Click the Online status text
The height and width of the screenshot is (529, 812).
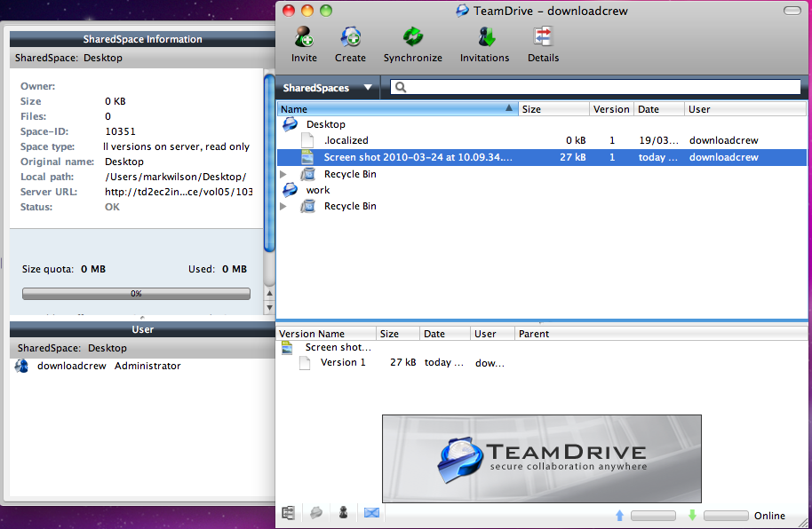pyautogui.click(x=769, y=516)
